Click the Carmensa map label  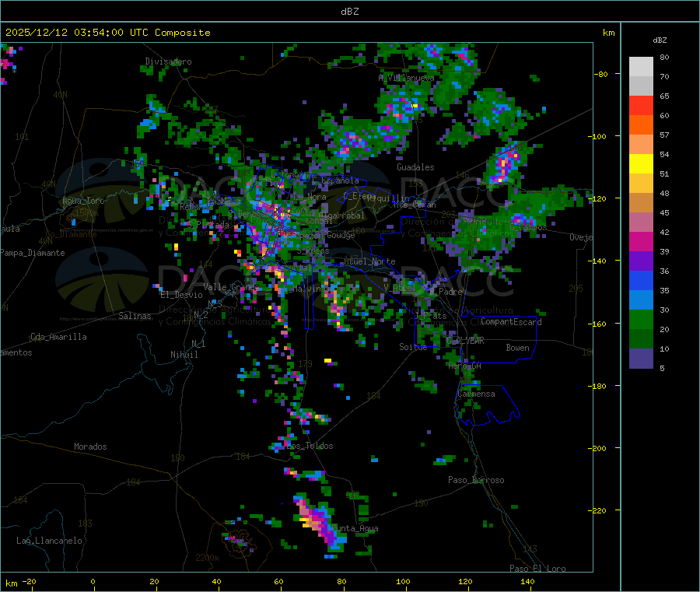pyautogui.click(x=476, y=394)
